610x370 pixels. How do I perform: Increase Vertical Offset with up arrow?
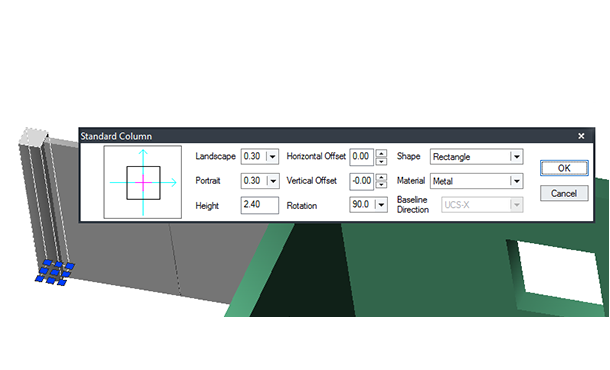pyautogui.click(x=382, y=177)
